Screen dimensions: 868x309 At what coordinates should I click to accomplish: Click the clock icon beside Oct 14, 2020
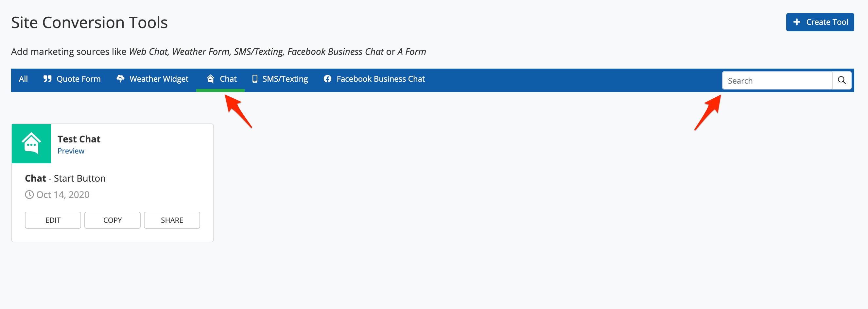point(29,195)
